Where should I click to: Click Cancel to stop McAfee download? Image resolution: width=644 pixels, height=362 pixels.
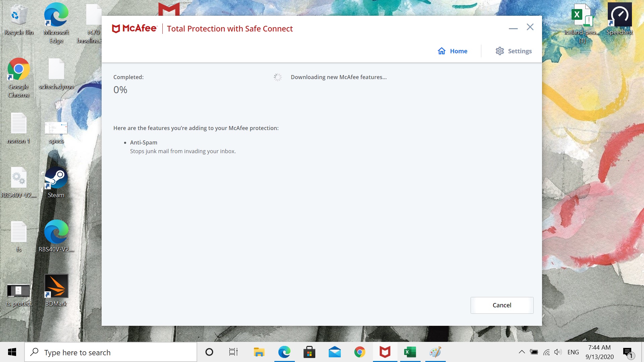[x=501, y=305]
